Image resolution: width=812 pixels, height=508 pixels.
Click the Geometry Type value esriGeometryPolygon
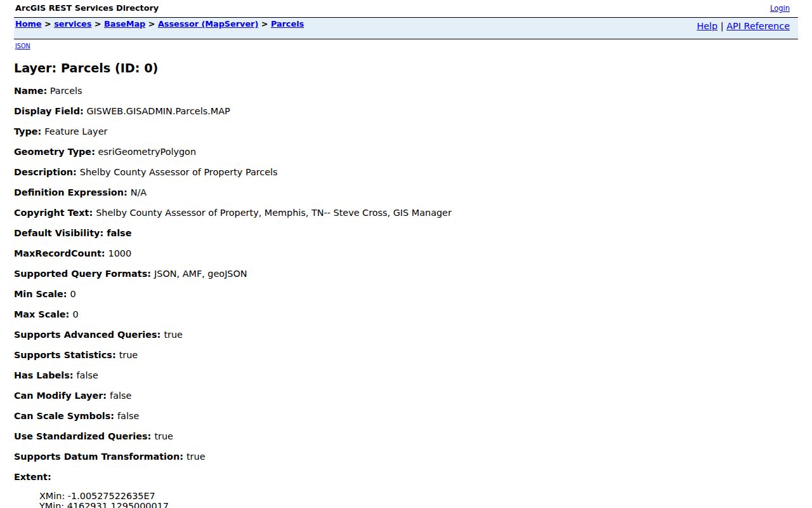coord(147,152)
